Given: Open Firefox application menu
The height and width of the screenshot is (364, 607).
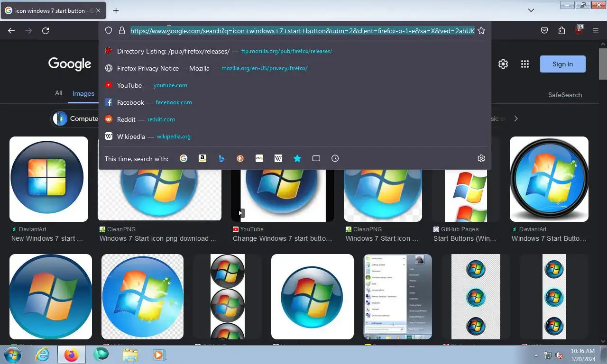Looking at the screenshot, I should pyautogui.click(x=596, y=30).
